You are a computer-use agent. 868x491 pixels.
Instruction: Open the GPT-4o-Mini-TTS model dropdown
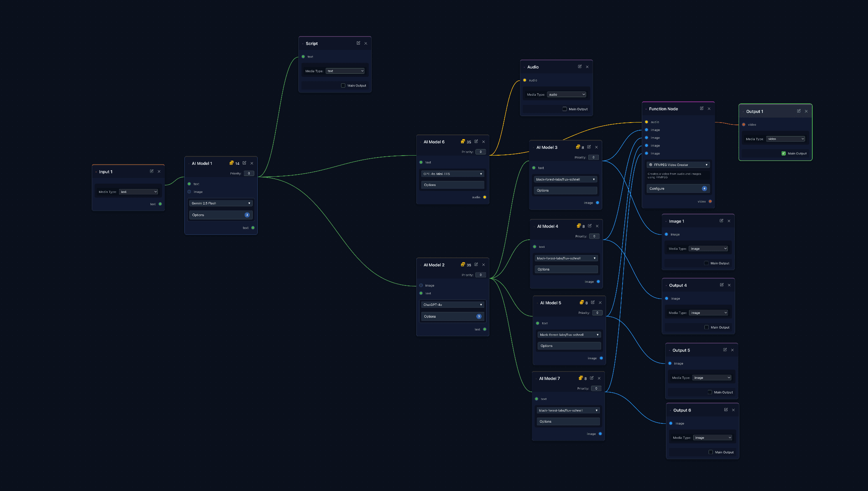452,174
